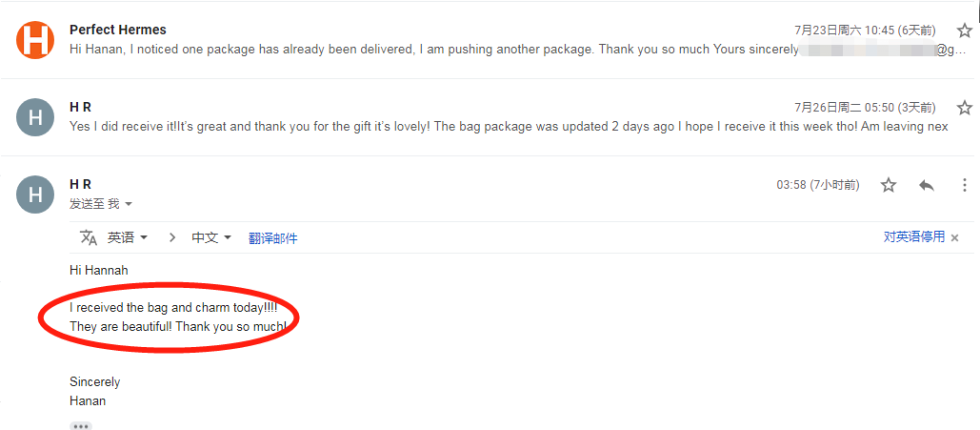Star the July 26 H R message
The image size is (980, 430).
(964, 108)
